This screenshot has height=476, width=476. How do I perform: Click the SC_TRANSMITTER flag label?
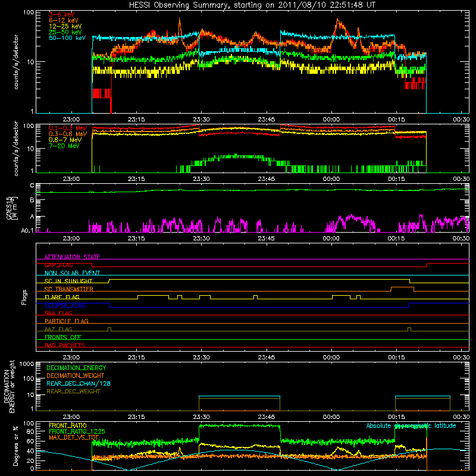tap(69, 289)
